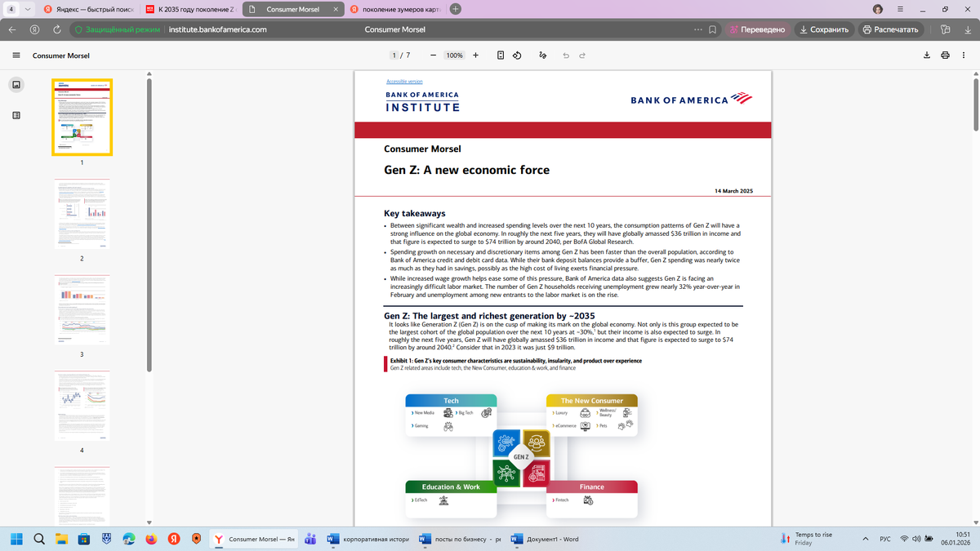The image size is (980, 551).
Task: Click the Распечатать button
Action: (x=891, y=29)
